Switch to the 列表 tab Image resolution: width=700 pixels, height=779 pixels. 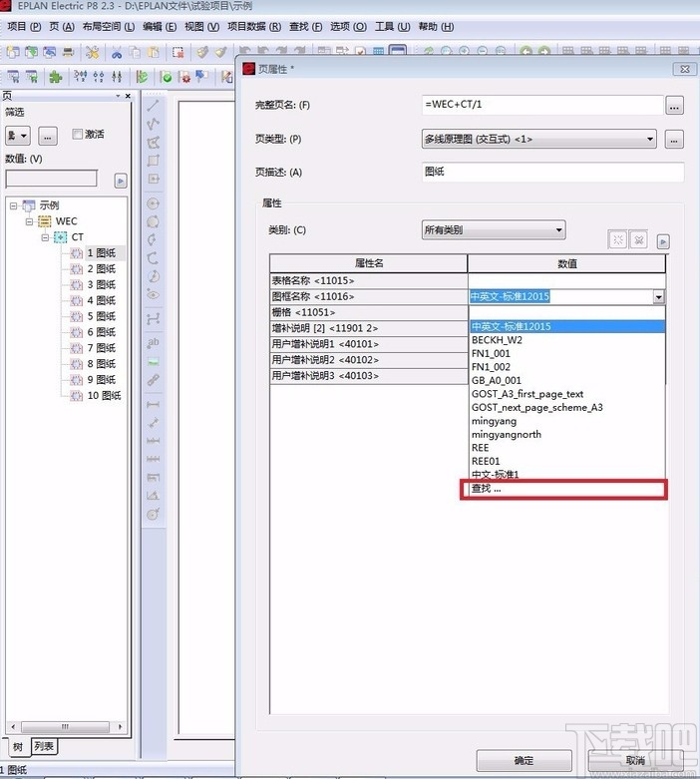pos(44,746)
